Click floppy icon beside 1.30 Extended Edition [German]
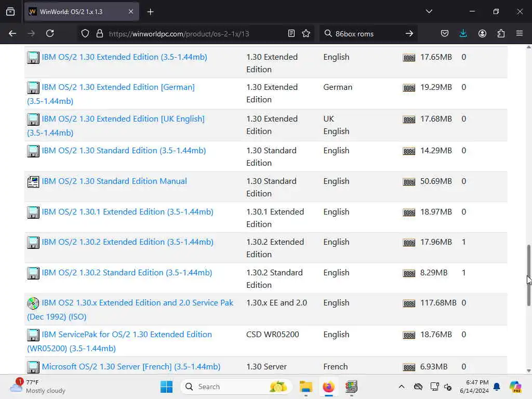The image size is (532, 399). tap(33, 88)
